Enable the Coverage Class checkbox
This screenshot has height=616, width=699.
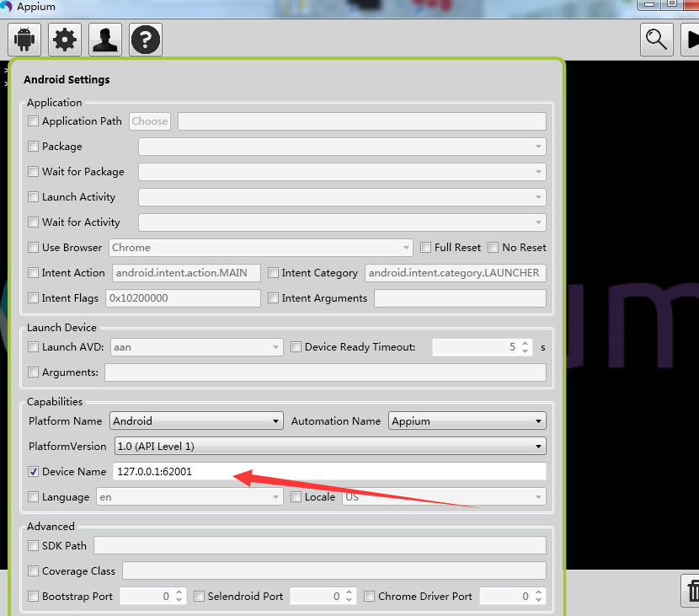click(x=34, y=571)
